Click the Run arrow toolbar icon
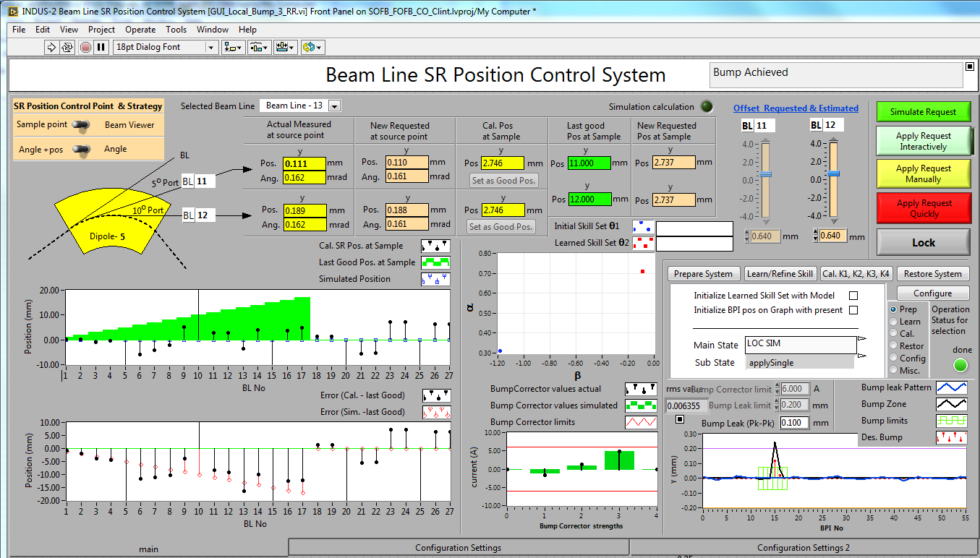Image resolution: width=980 pixels, height=558 pixels. click(x=51, y=47)
